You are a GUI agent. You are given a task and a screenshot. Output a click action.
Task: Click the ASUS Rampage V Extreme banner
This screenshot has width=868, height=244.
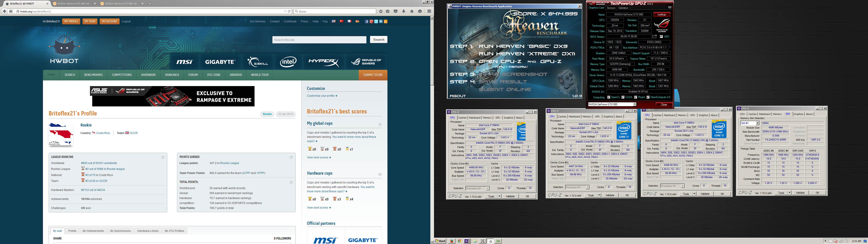click(x=172, y=96)
